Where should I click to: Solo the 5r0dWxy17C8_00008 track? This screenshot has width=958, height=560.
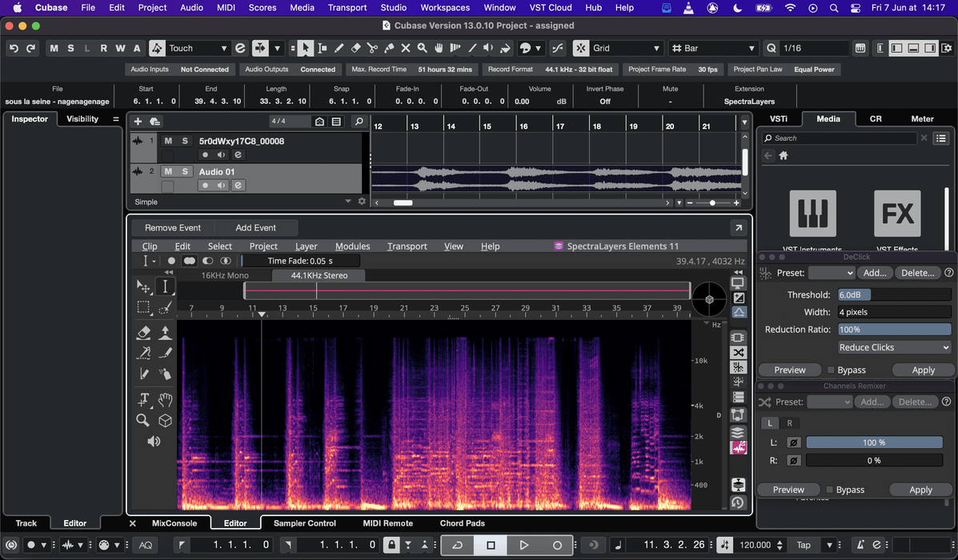point(185,141)
